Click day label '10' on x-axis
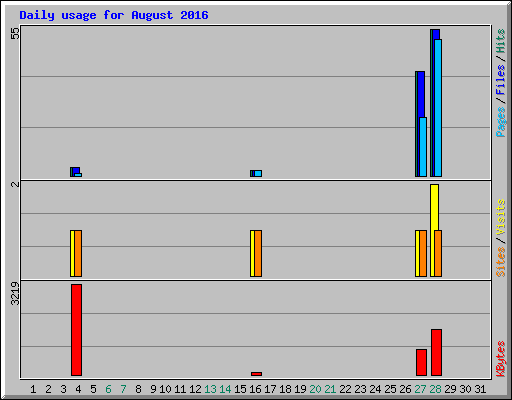This screenshot has height=400, width=512. [x=165, y=389]
